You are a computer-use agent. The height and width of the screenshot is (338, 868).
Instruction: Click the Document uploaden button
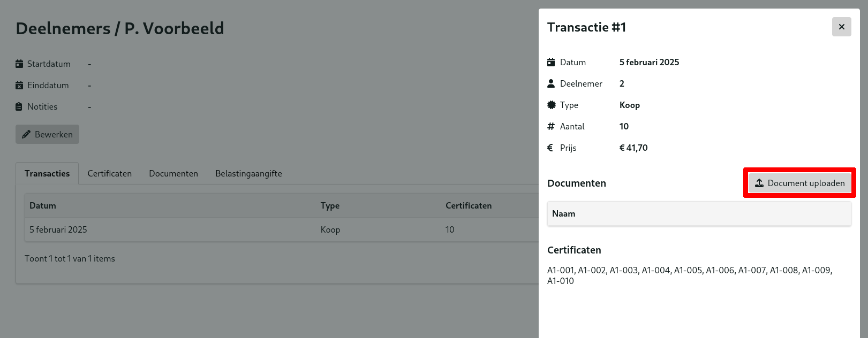(x=799, y=183)
